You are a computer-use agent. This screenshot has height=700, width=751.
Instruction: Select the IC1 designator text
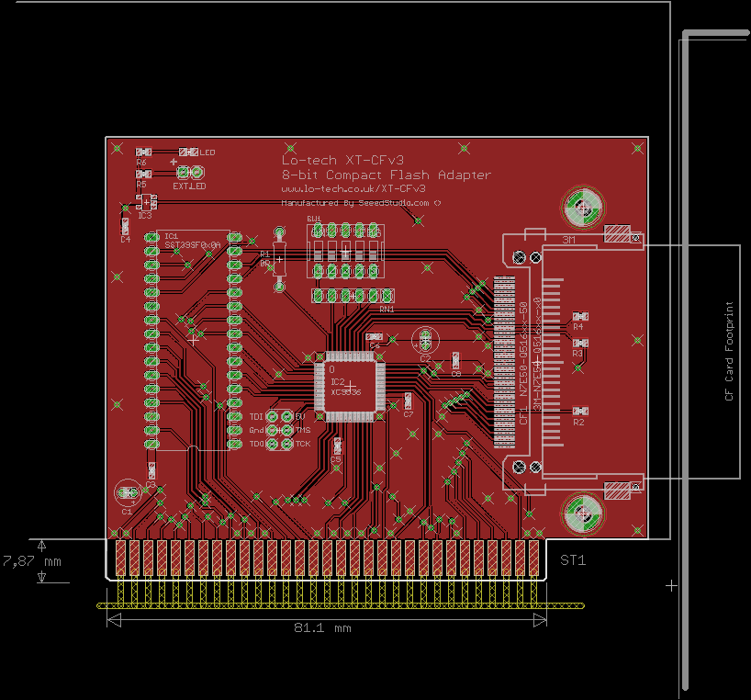click(x=171, y=236)
